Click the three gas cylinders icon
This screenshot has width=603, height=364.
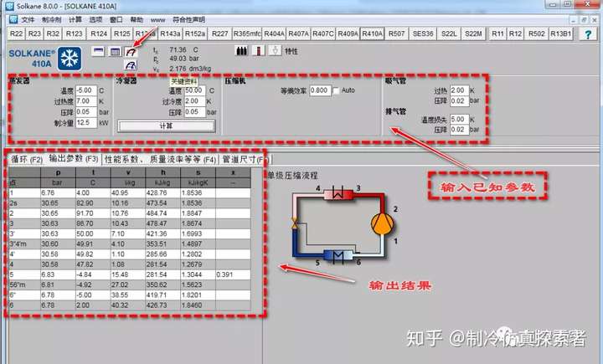pyautogui.click(x=241, y=50)
